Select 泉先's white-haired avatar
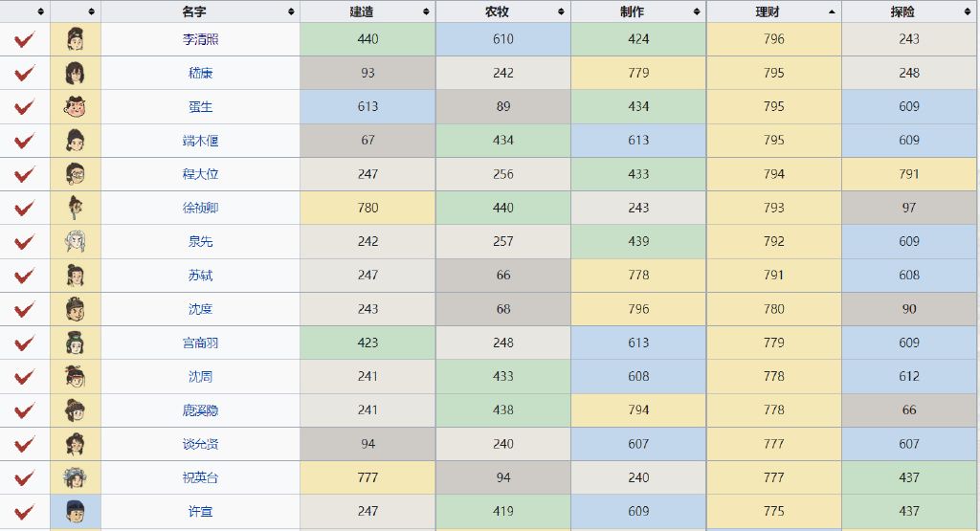The width and height of the screenshot is (980, 531). pyautogui.click(x=76, y=241)
